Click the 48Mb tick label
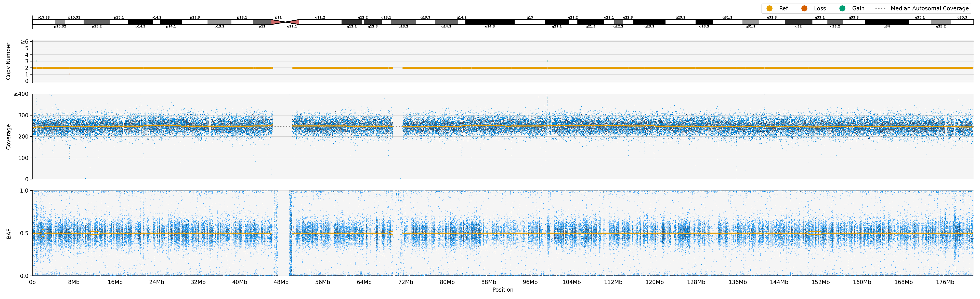The image size is (980, 299). click(x=281, y=282)
